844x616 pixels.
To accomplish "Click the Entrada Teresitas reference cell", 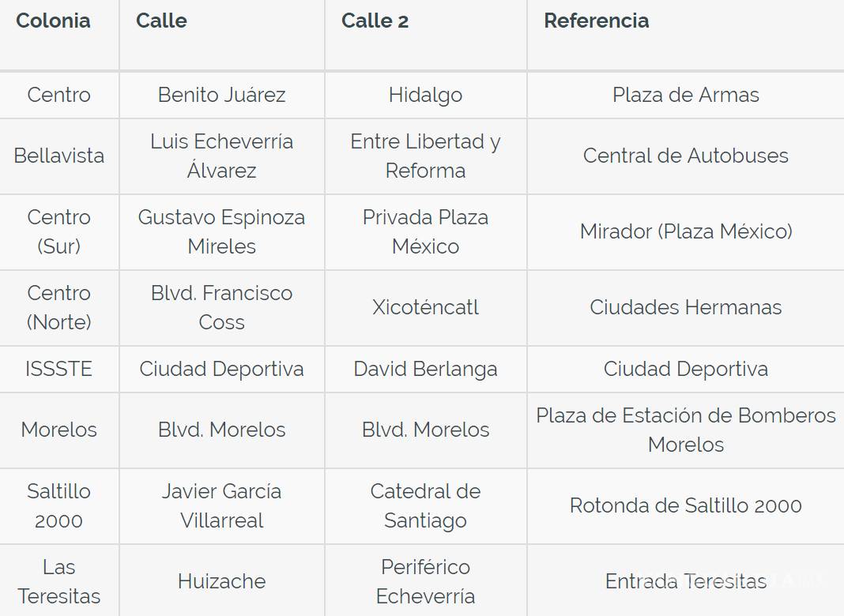I will [685, 581].
